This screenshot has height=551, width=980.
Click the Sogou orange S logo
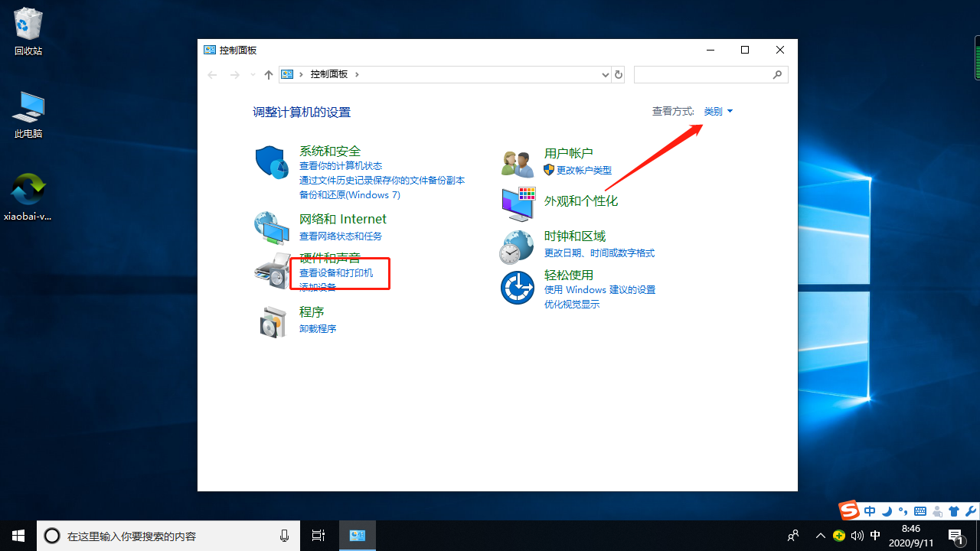point(848,510)
